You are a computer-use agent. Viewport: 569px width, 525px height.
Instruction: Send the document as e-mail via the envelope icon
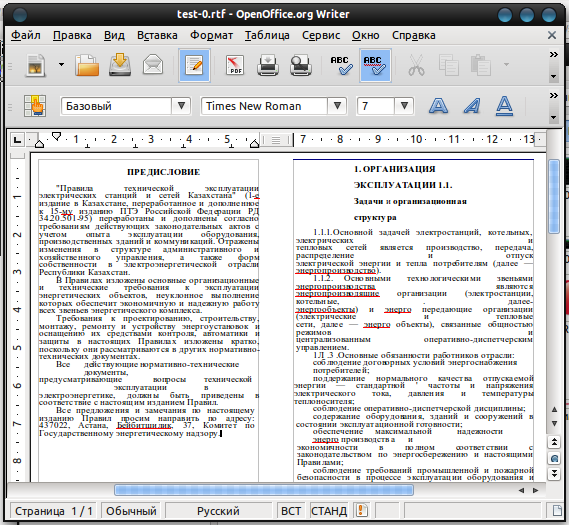point(153,64)
